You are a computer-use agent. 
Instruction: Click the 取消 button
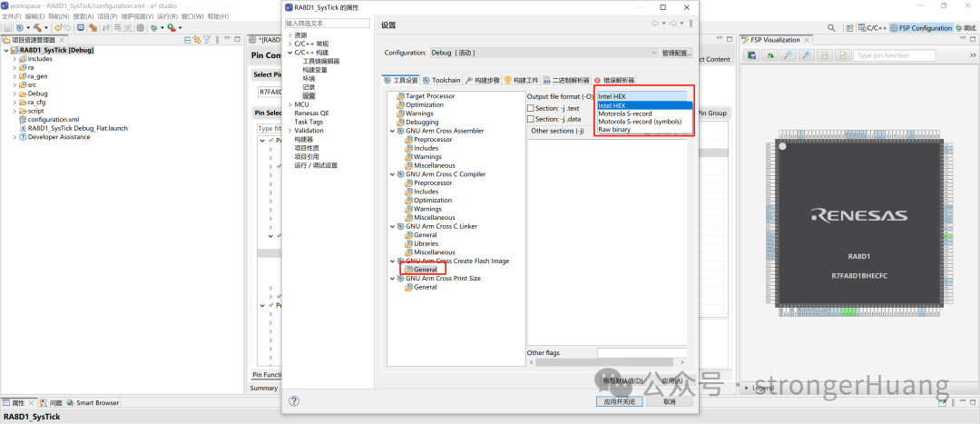coord(670,401)
